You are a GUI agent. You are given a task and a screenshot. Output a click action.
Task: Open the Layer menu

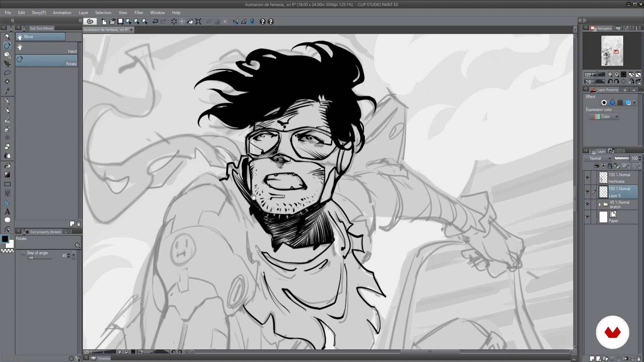pos(84,12)
